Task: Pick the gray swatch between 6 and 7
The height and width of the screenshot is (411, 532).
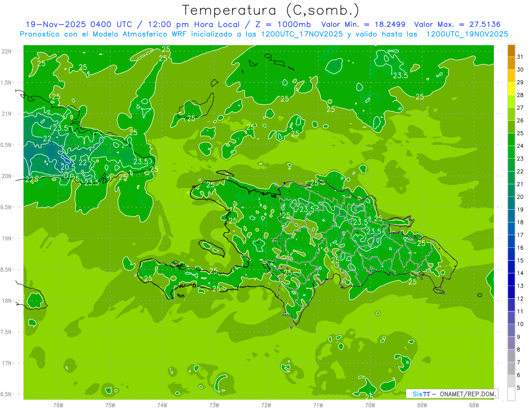Action: [511, 369]
